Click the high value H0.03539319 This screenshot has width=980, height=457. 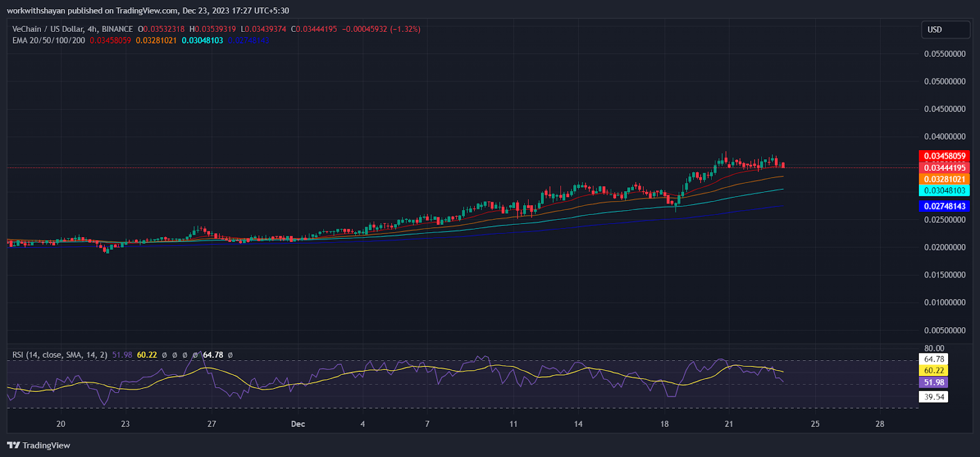click(x=213, y=29)
